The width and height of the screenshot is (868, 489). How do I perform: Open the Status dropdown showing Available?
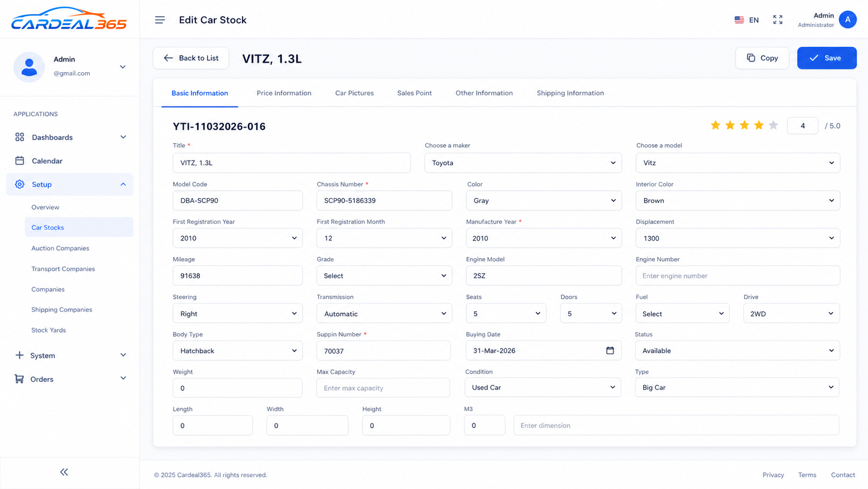pyautogui.click(x=737, y=351)
